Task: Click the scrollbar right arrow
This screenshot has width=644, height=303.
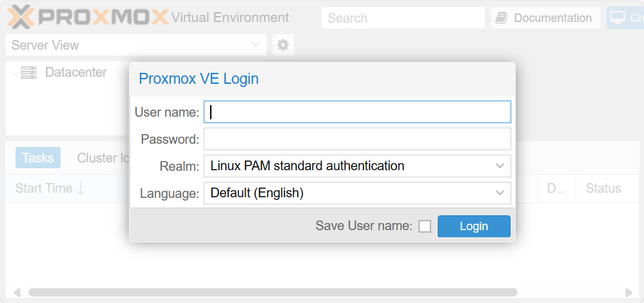Action: click(629, 292)
